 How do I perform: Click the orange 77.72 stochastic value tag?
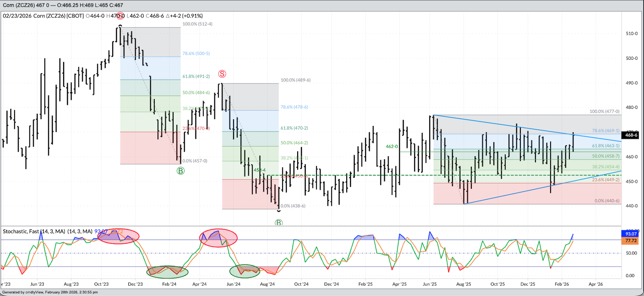point(631,241)
